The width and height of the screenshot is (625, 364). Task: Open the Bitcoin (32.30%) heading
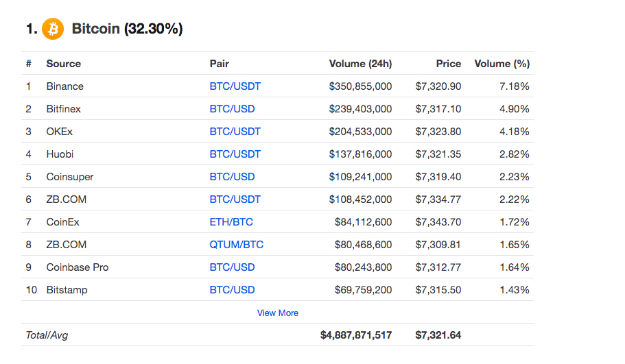127,29
